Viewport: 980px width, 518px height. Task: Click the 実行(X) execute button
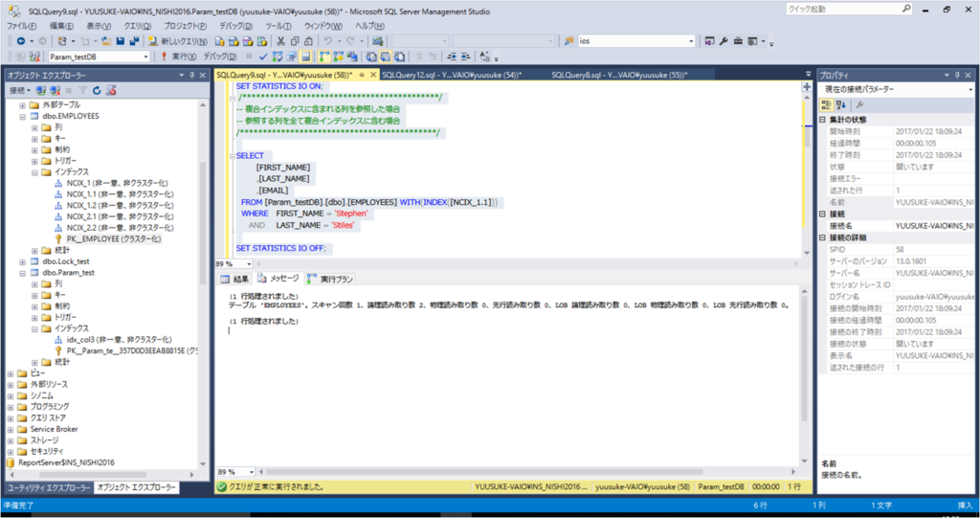(x=178, y=56)
